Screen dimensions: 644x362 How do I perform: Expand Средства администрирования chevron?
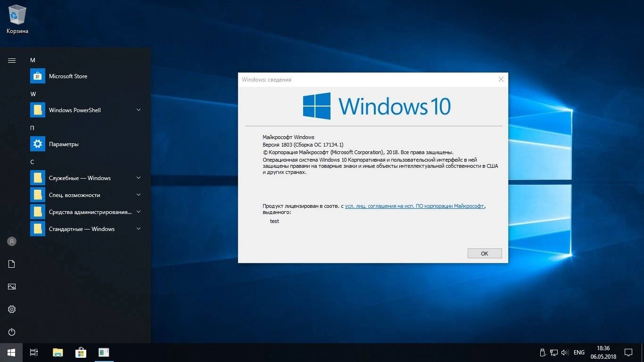(139, 212)
